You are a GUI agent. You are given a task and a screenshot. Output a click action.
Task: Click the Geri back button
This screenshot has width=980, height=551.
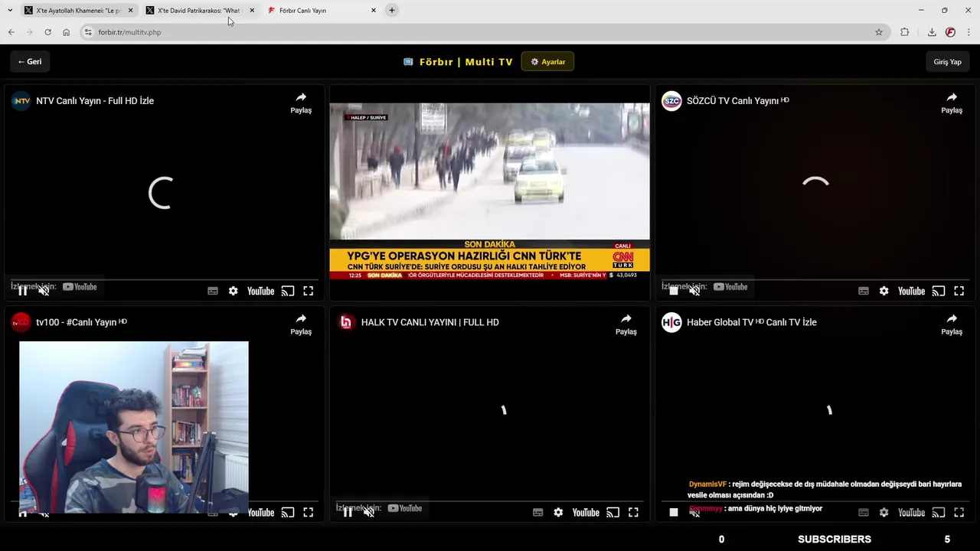click(30, 62)
